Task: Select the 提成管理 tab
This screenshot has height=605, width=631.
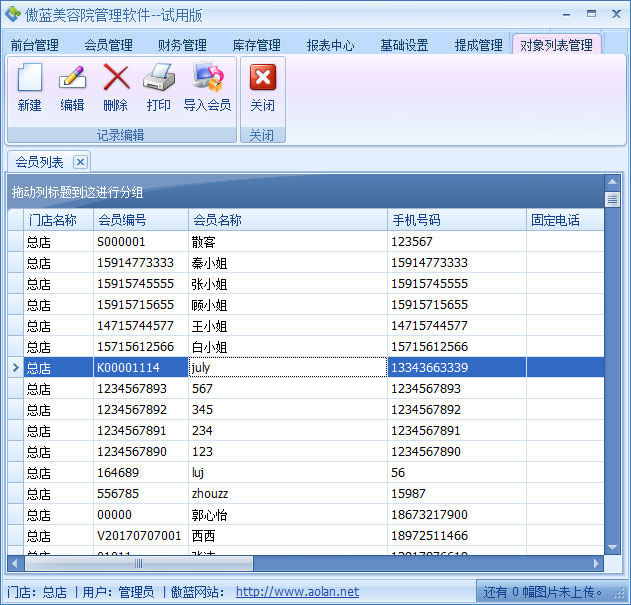Action: tap(478, 46)
